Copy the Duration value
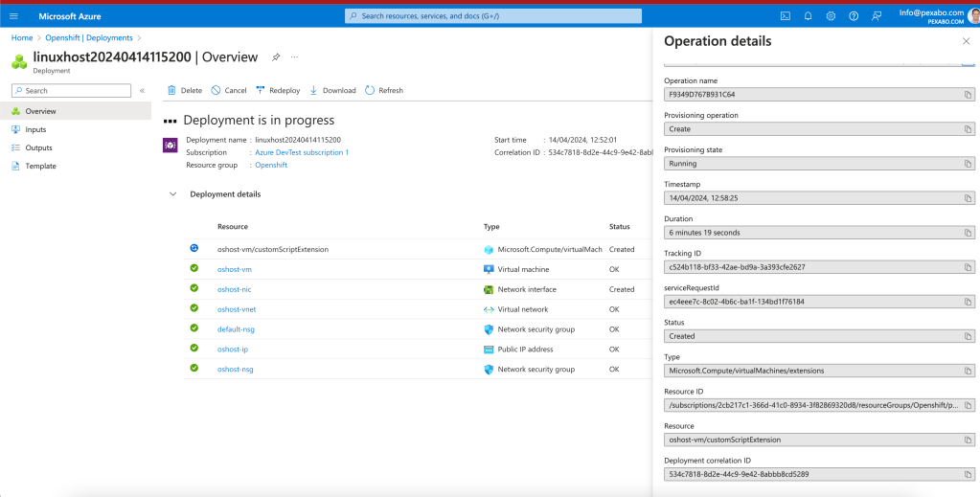 click(968, 233)
